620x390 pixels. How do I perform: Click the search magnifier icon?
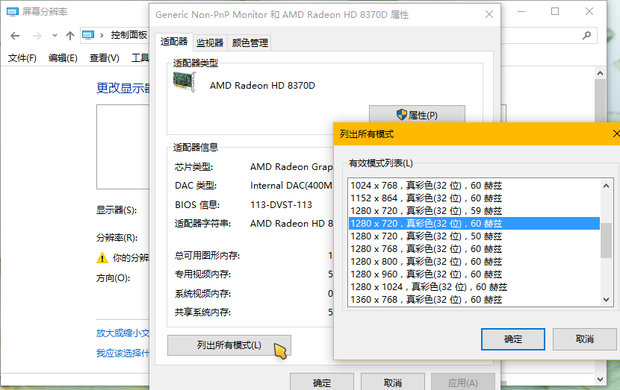click(587, 36)
